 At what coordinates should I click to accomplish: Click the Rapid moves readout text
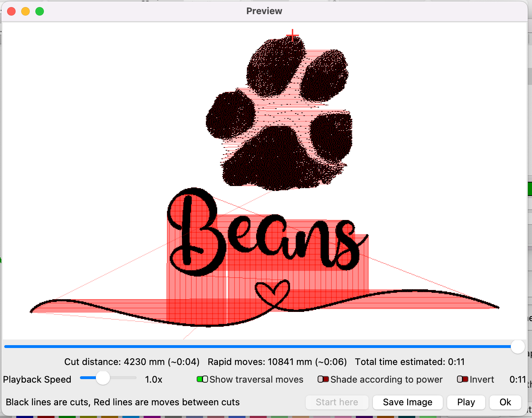pyautogui.click(x=277, y=362)
